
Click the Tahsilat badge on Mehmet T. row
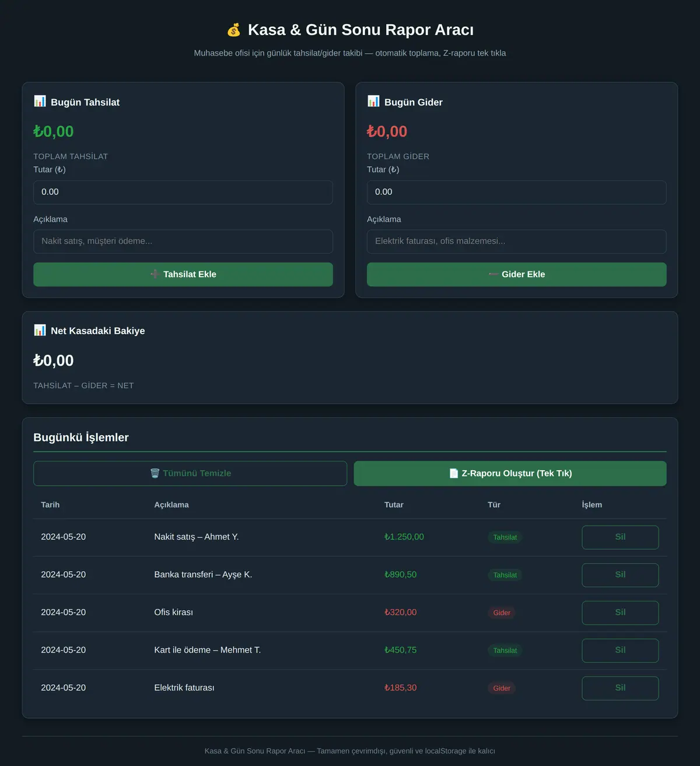point(505,650)
